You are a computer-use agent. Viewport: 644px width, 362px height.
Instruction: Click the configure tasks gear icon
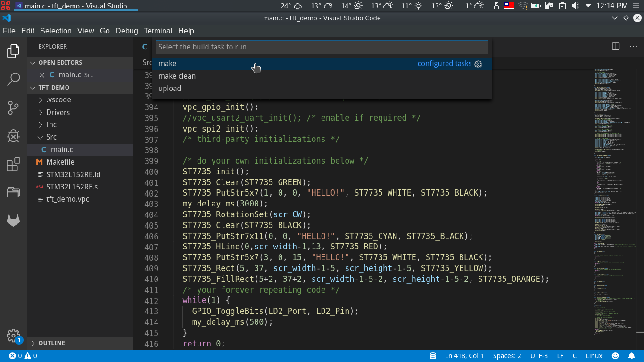tap(479, 64)
